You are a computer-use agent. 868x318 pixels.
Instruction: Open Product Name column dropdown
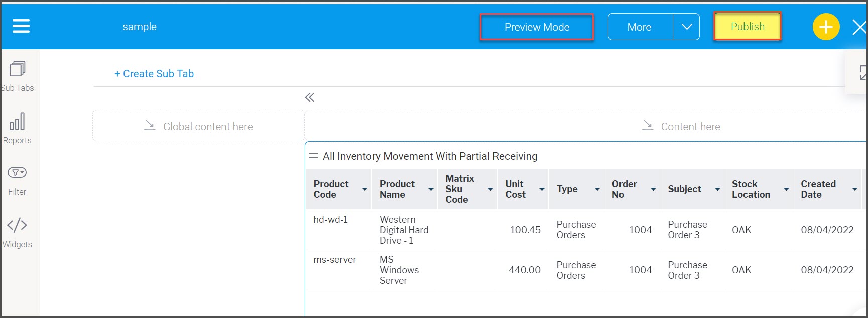click(x=431, y=189)
